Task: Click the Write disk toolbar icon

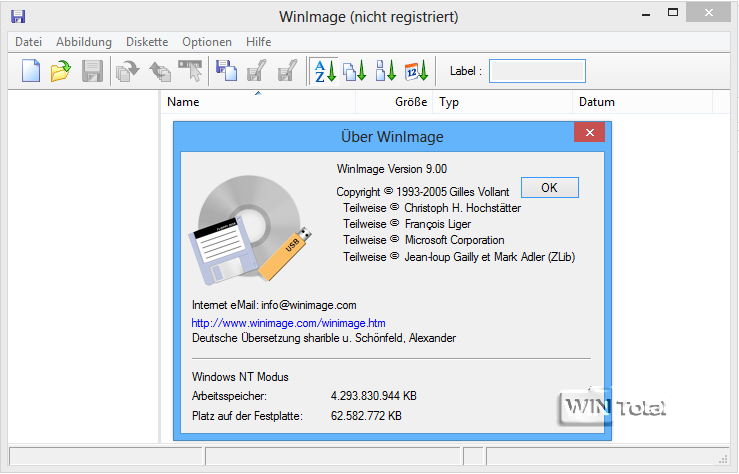Action: (160, 71)
